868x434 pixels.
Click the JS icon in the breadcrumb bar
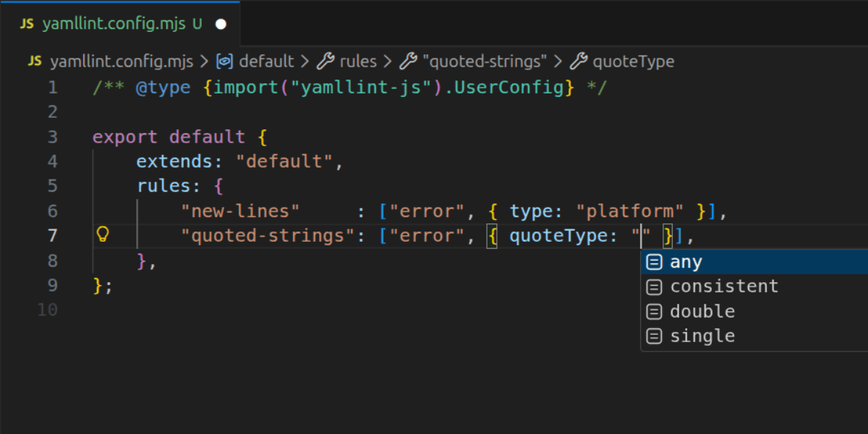tap(34, 61)
